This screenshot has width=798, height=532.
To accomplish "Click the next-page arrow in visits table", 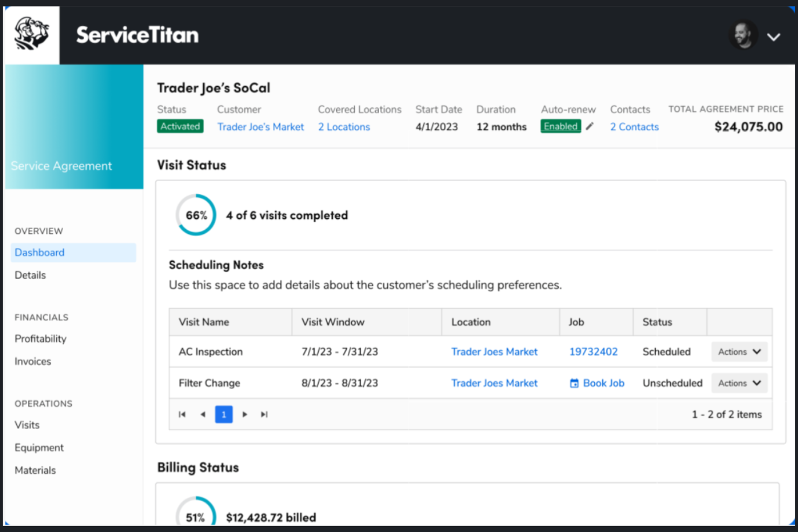I will coord(245,414).
